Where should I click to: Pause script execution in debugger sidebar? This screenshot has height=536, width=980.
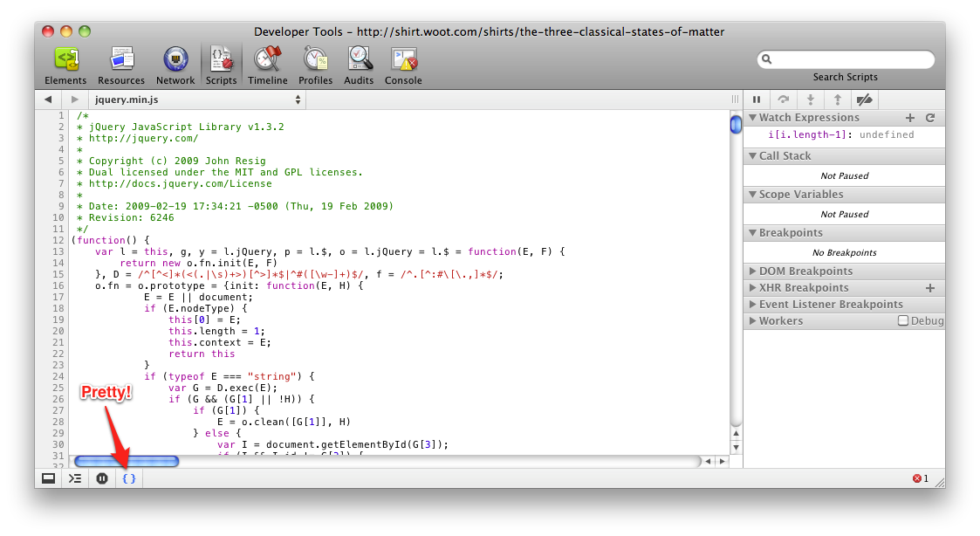pyautogui.click(x=757, y=100)
